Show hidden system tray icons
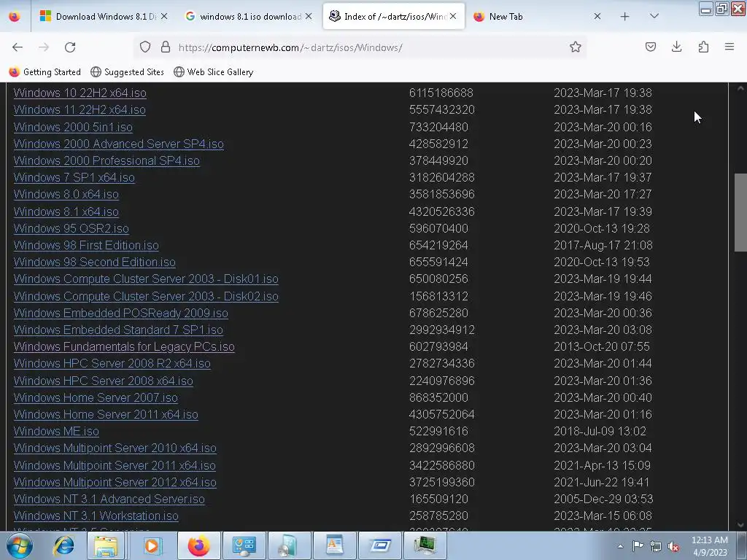The image size is (747, 560). point(620,546)
